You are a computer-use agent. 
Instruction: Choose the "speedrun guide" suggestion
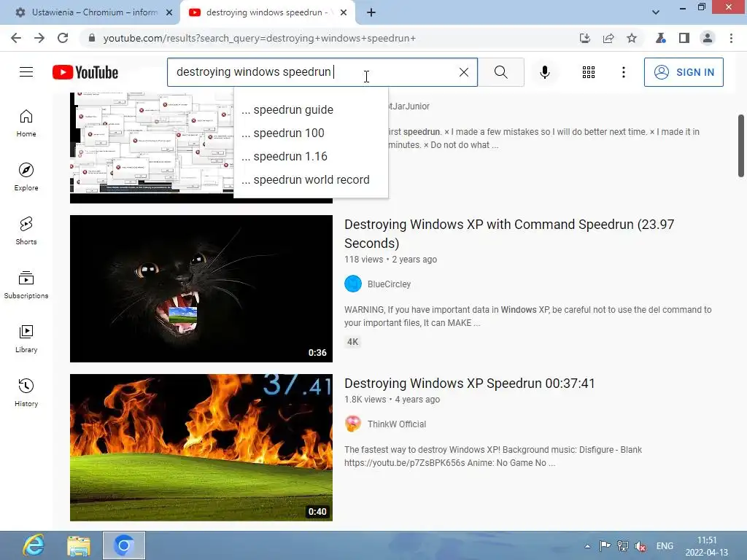pos(311,109)
